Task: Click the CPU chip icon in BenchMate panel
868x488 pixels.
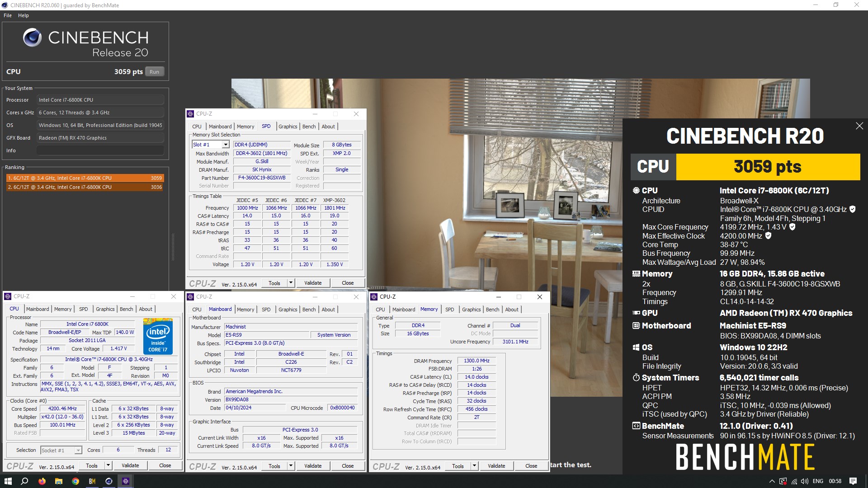Action: click(636, 191)
